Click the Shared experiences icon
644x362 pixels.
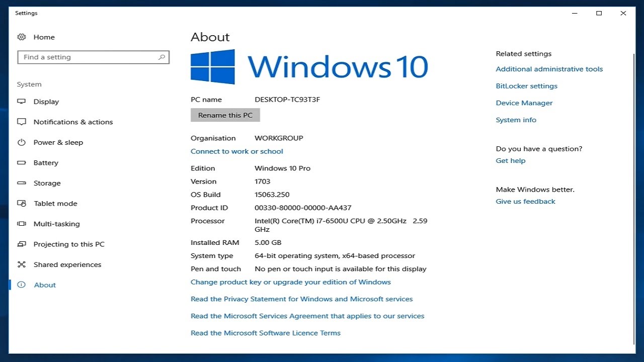[x=22, y=264]
